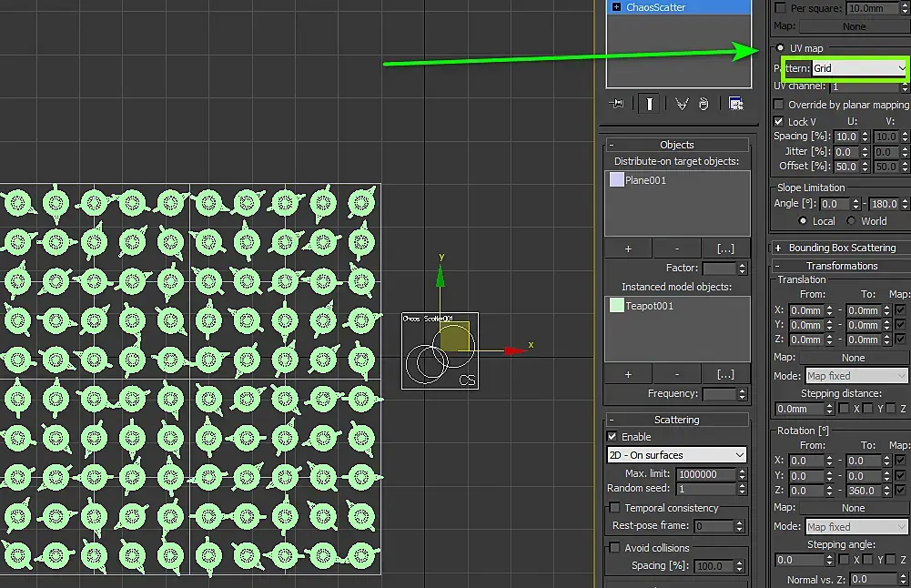The image size is (911, 588).
Task: Toggle the Per square checkbox
Action: pos(780,7)
